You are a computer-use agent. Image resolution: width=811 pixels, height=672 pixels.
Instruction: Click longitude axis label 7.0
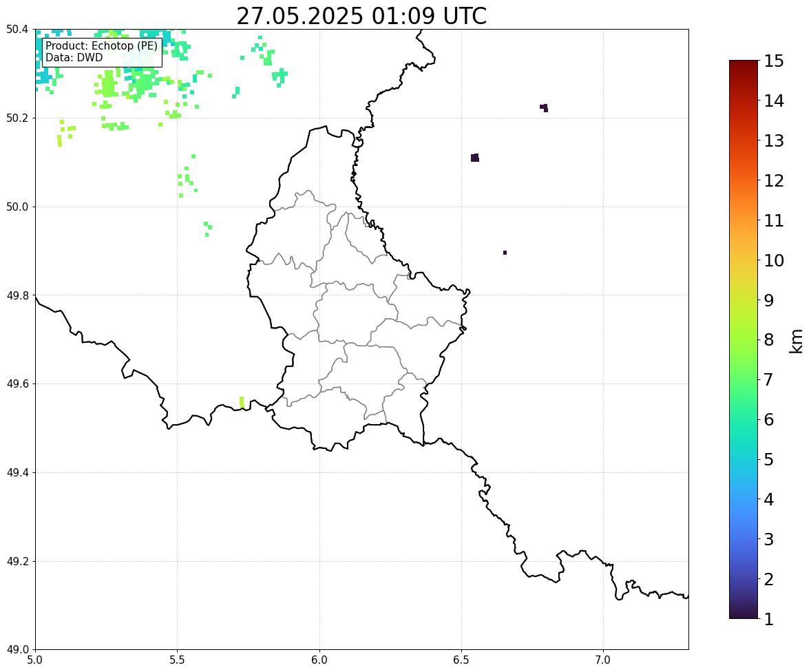coord(603,660)
